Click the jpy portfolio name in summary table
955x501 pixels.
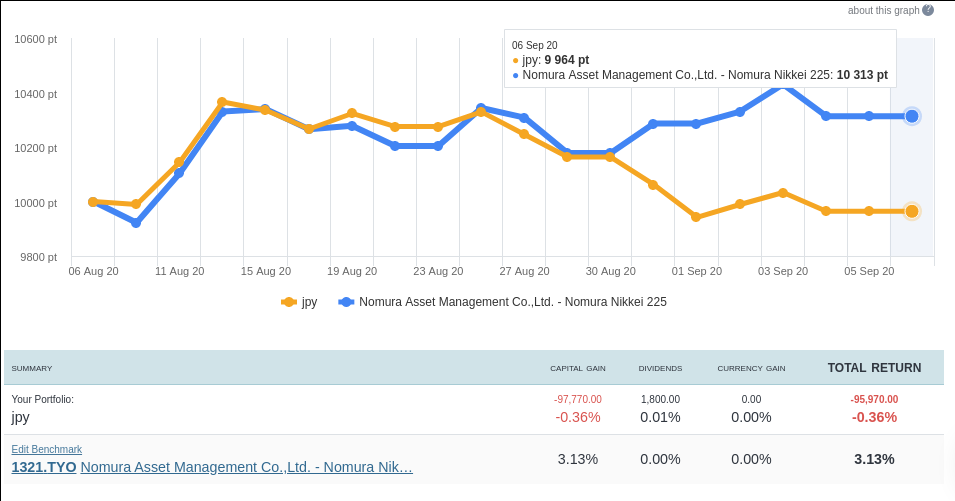click(x=21, y=417)
